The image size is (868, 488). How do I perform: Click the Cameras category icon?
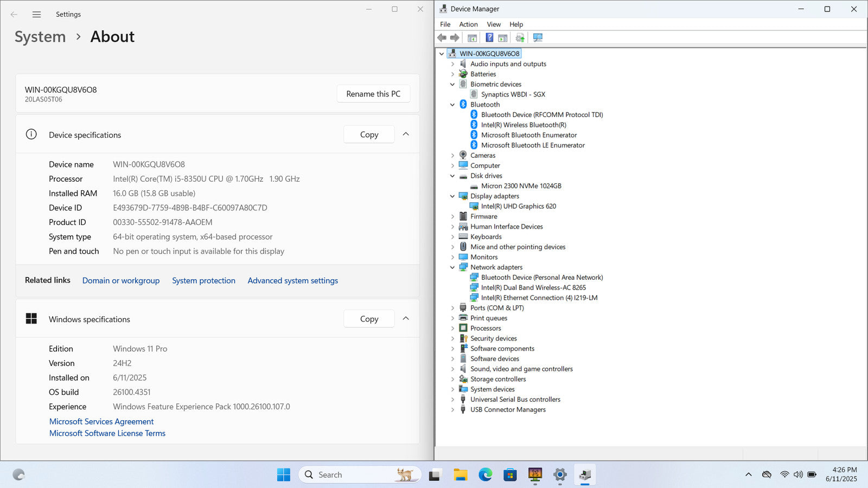point(463,155)
